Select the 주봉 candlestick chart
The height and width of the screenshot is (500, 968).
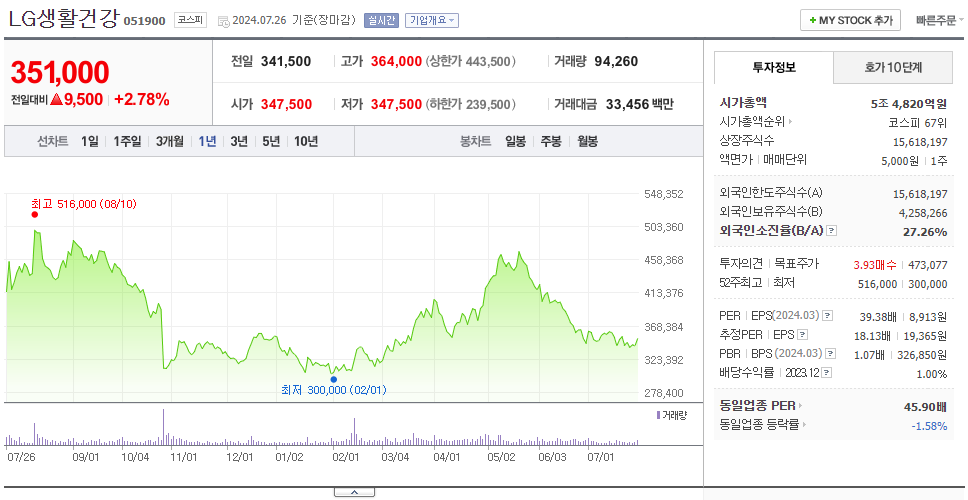[551, 141]
